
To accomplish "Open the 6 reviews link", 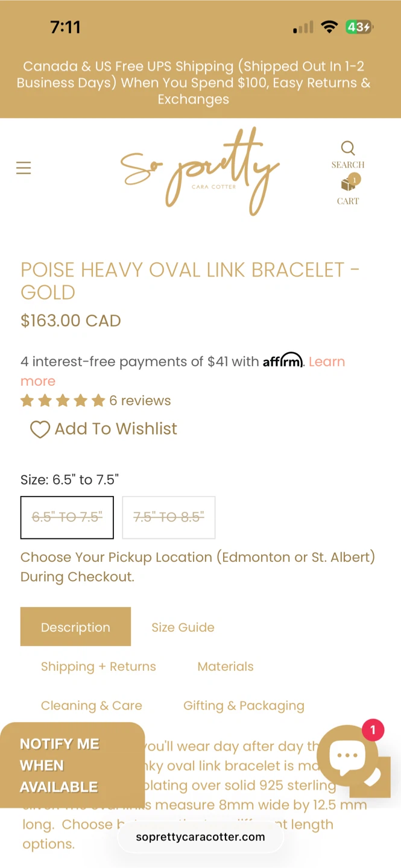I will [x=140, y=401].
